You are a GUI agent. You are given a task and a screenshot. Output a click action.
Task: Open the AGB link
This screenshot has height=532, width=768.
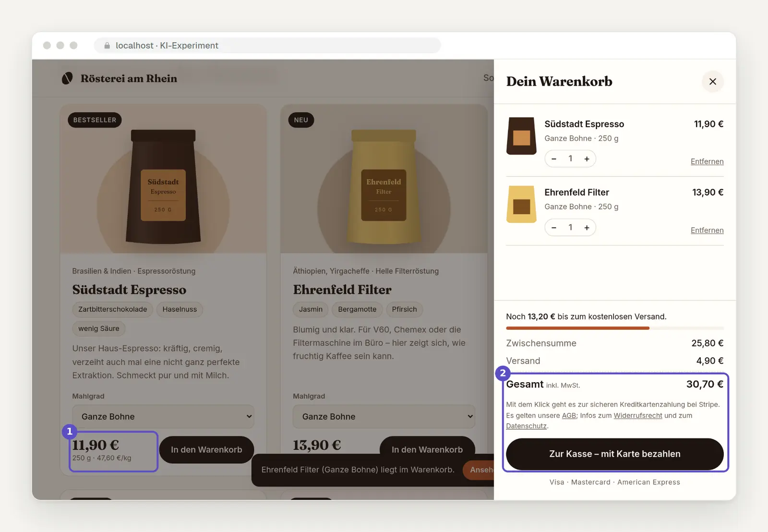569,415
